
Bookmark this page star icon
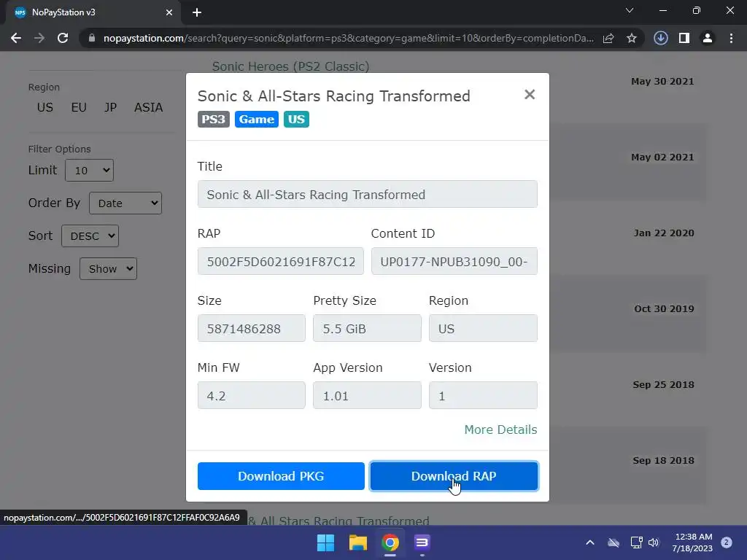click(632, 38)
